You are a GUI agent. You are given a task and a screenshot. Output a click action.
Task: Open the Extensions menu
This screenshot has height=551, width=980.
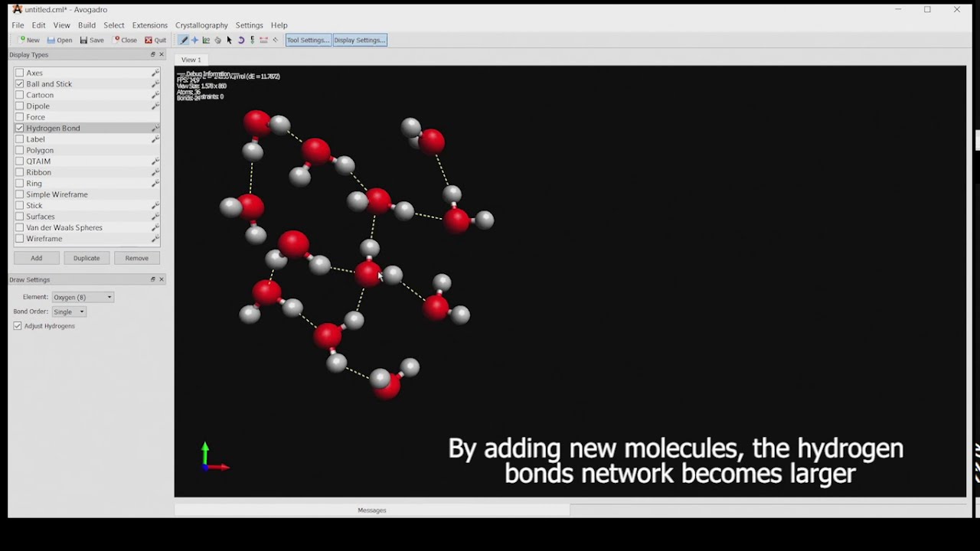coord(149,25)
